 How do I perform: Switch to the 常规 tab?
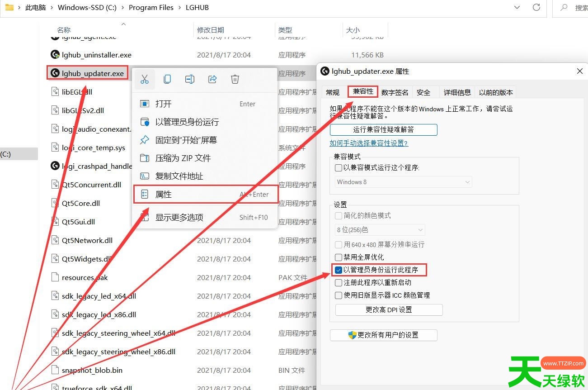333,92
